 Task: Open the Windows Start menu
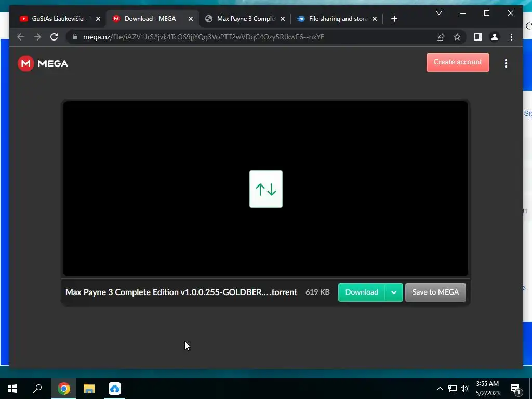click(x=12, y=389)
